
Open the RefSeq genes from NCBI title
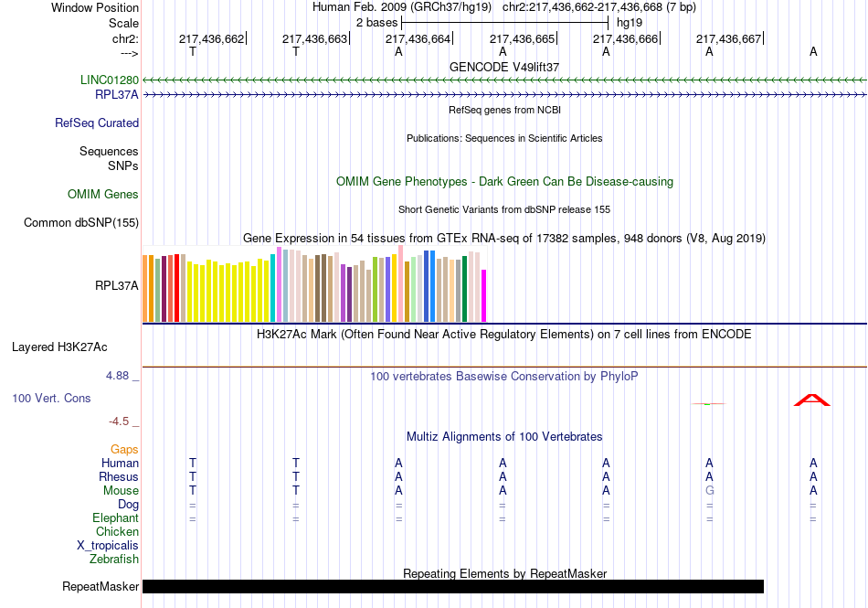click(x=504, y=110)
